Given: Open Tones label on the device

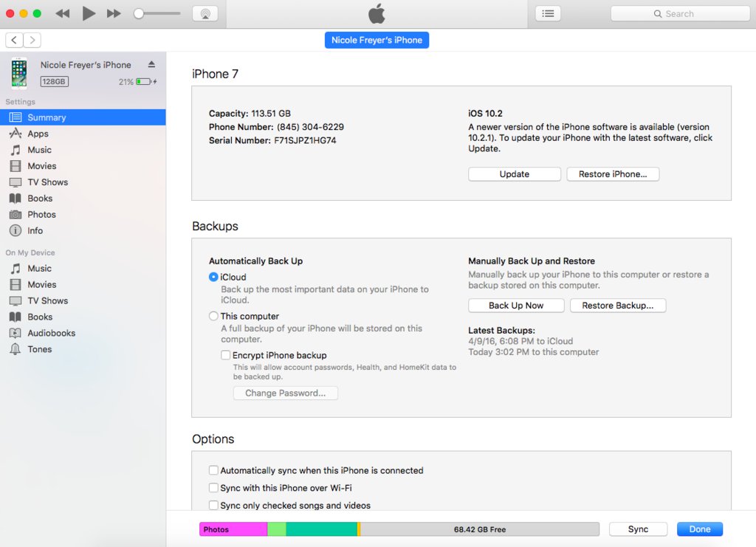Looking at the screenshot, I should point(40,349).
